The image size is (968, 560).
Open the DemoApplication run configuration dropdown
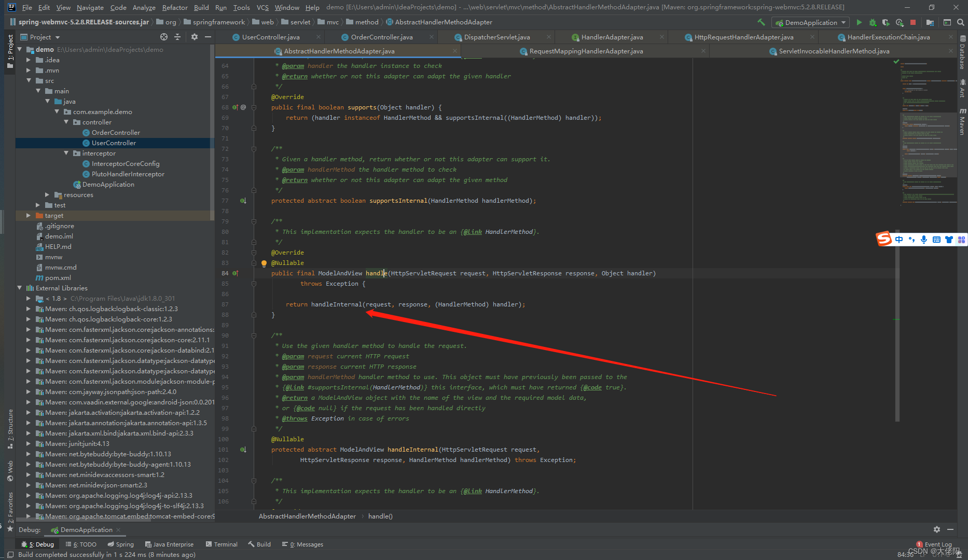tap(810, 22)
